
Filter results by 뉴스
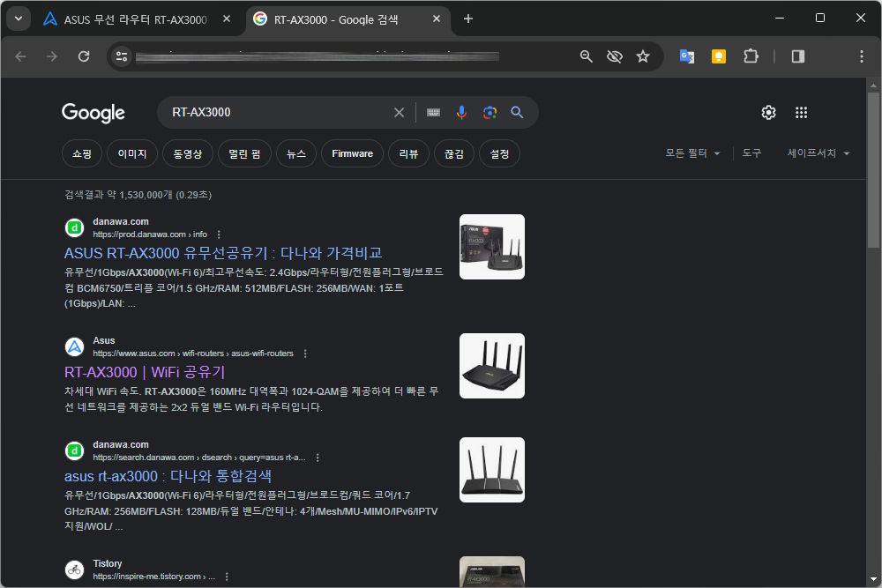[x=296, y=153]
